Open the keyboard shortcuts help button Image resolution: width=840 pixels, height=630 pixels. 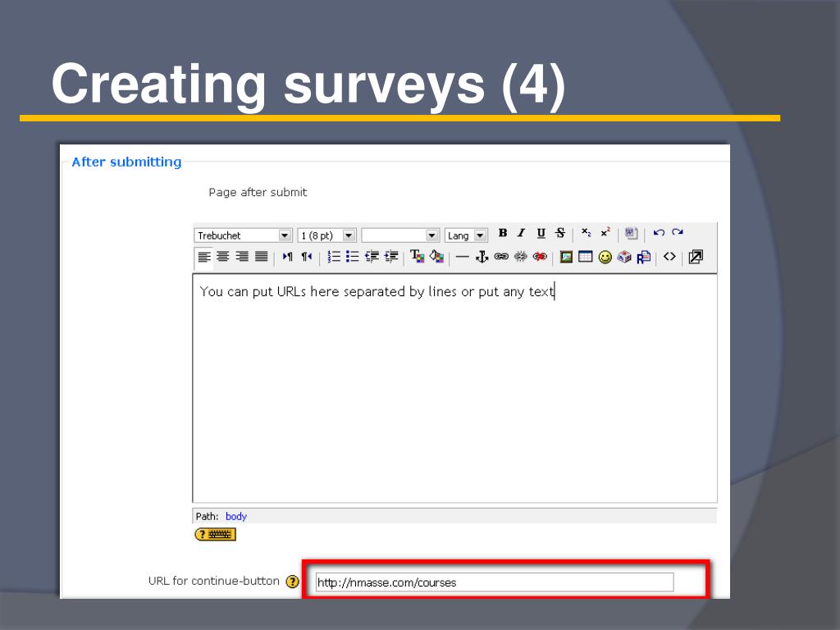point(216,535)
